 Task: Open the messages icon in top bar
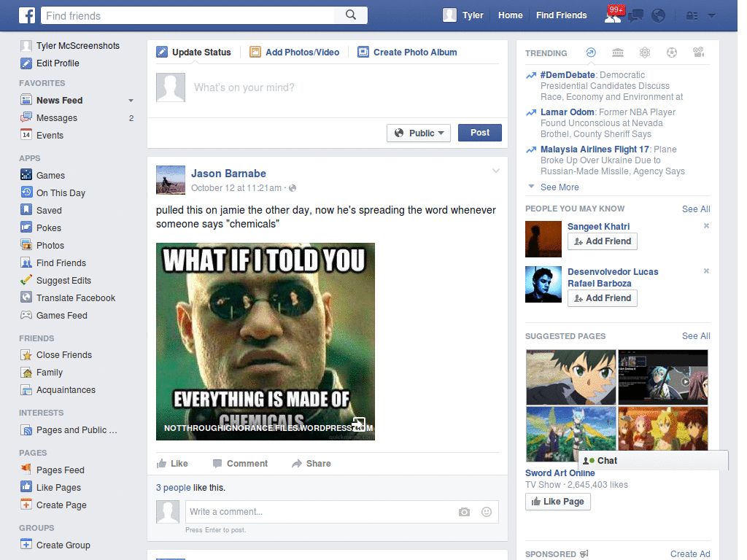[x=635, y=16]
